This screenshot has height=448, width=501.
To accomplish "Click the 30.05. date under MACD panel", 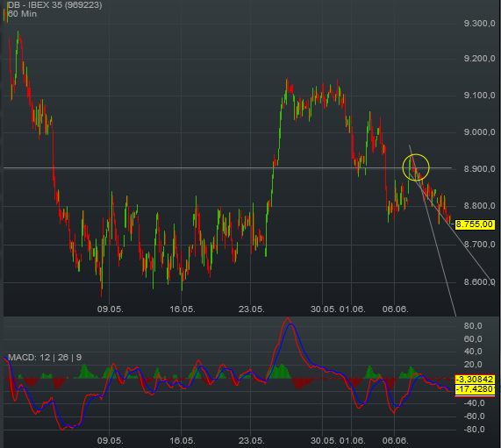I will point(324,441).
